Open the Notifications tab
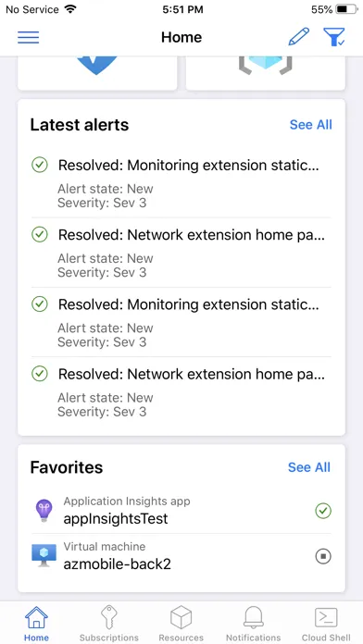The height and width of the screenshot is (644, 363). [253, 623]
